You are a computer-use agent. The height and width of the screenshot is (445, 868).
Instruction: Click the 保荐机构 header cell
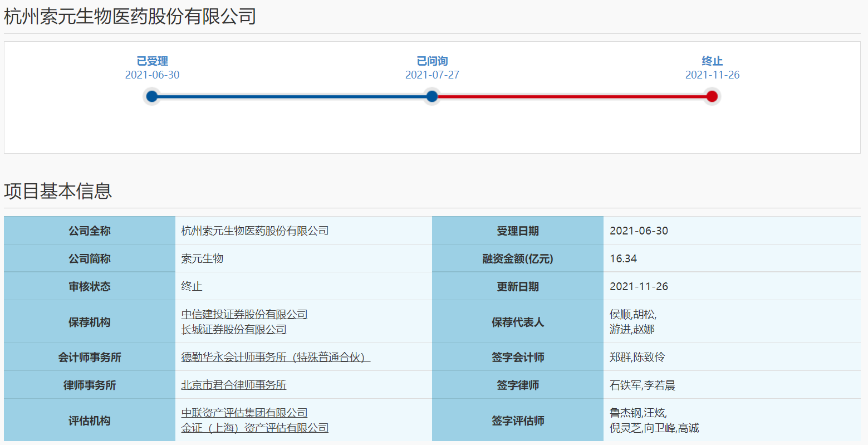tap(90, 322)
